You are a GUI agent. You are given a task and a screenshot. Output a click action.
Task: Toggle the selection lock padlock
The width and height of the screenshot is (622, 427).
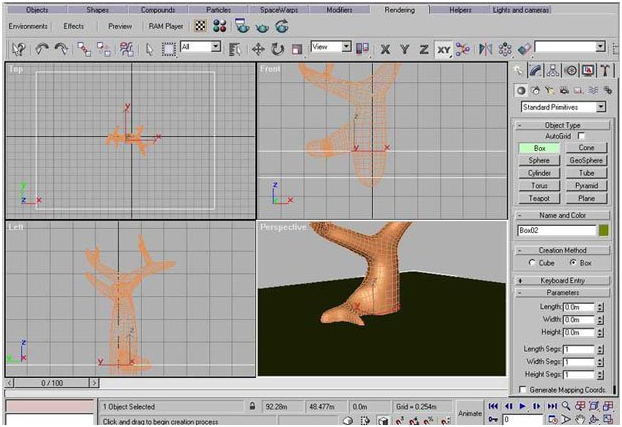click(252, 406)
